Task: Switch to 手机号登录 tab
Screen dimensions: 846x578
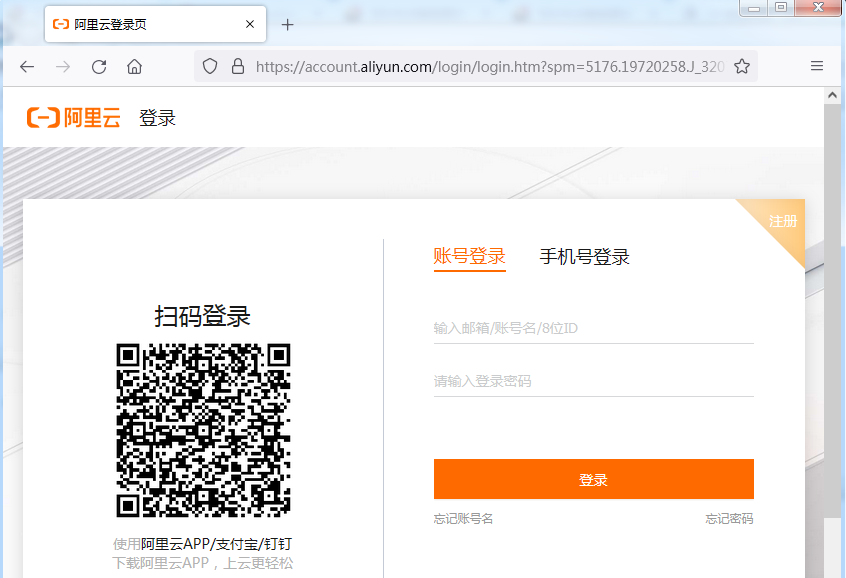Action: (x=584, y=257)
